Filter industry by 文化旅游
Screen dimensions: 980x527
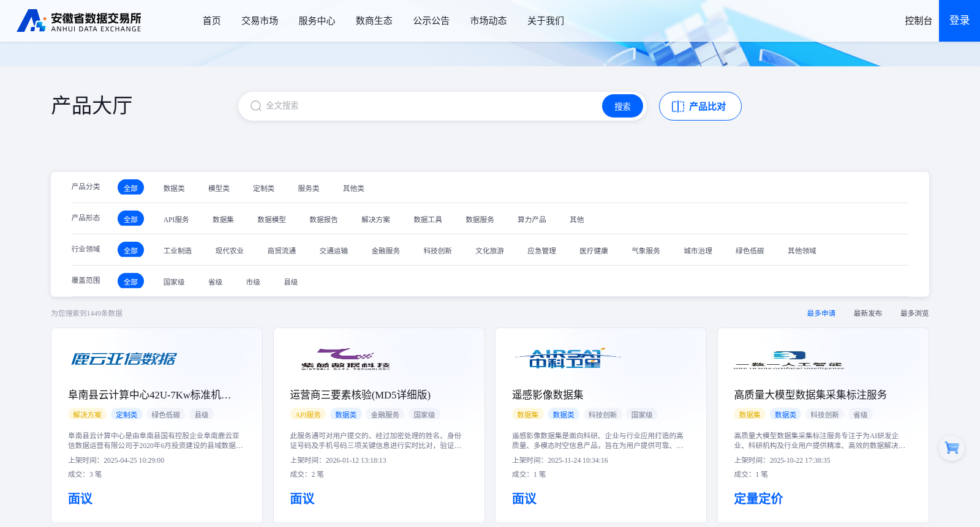[490, 251]
